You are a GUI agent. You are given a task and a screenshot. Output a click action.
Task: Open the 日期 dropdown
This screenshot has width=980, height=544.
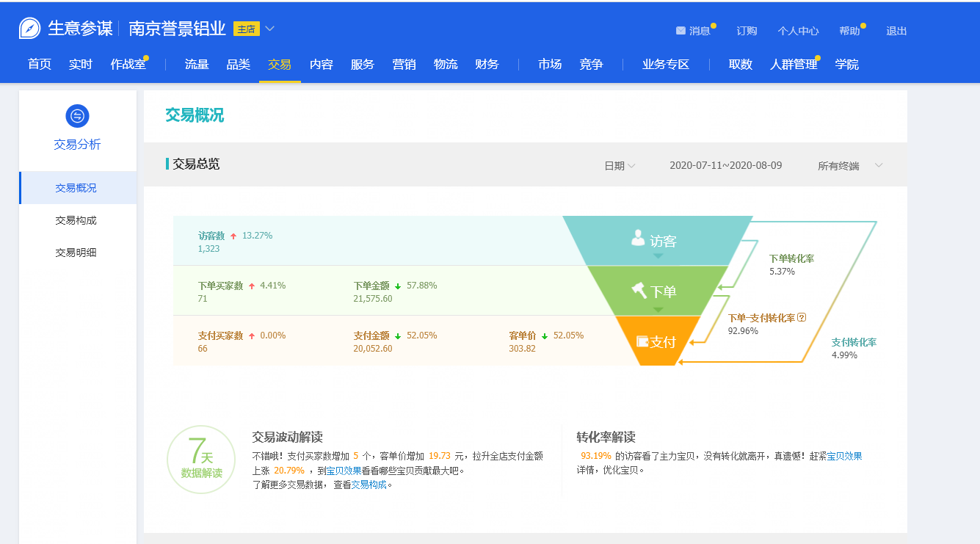(x=620, y=166)
